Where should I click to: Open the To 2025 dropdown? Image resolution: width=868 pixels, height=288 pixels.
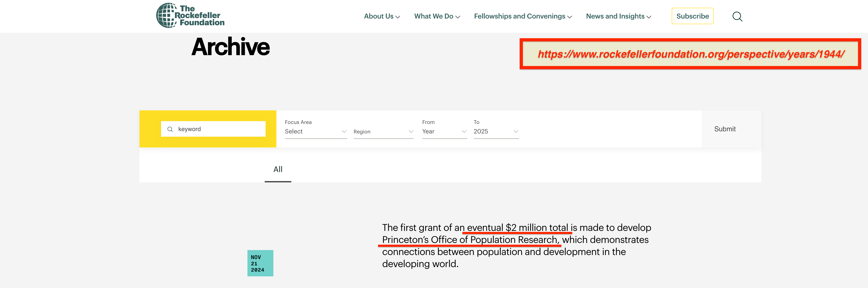496,131
